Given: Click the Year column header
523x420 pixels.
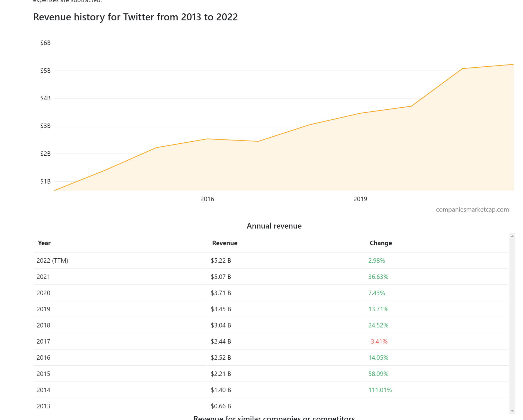Looking at the screenshot, I should [44, 243].
